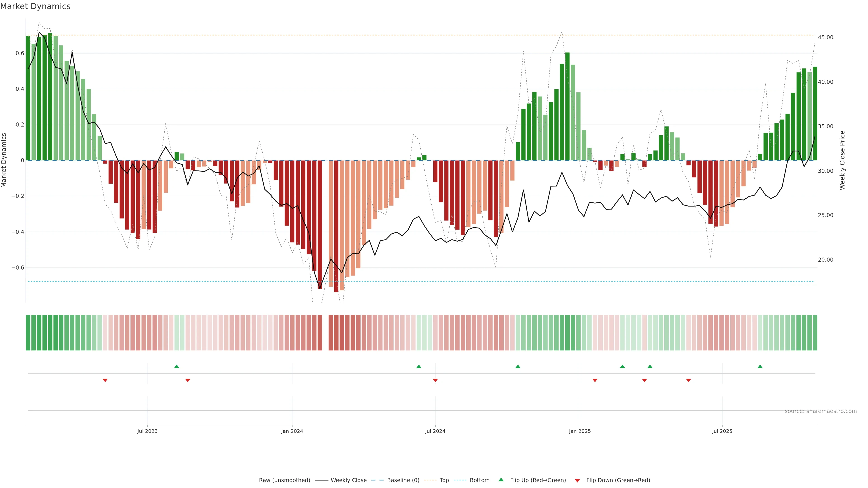
Task: Click the first green flip-up marker after Jul 2023
Action: (x=177, y=366)
